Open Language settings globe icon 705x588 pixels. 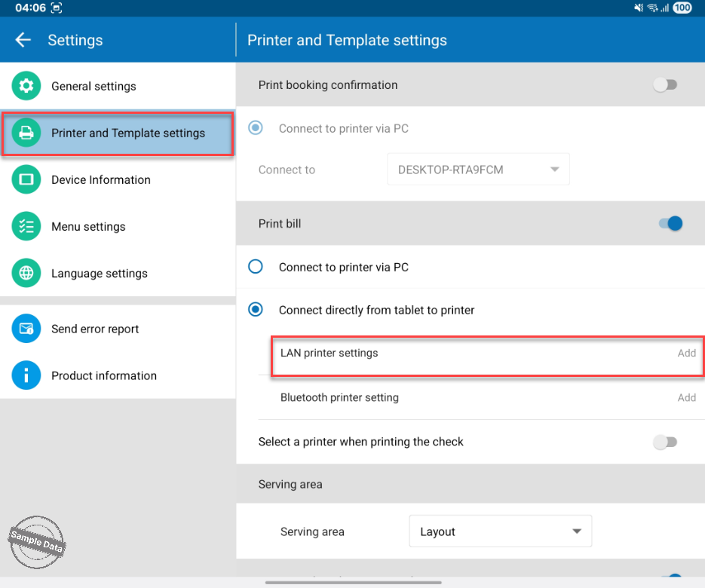26,273
